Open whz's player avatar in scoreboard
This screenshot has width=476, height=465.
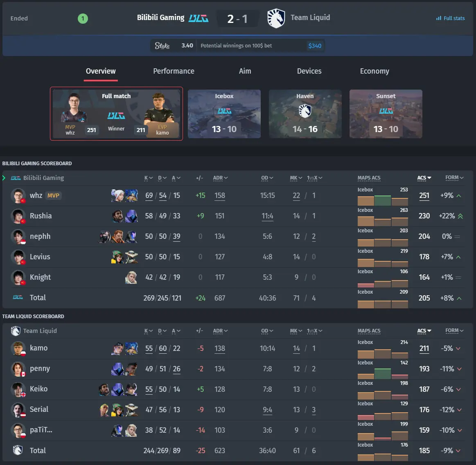pyautogui.click(x=18, y=195)
